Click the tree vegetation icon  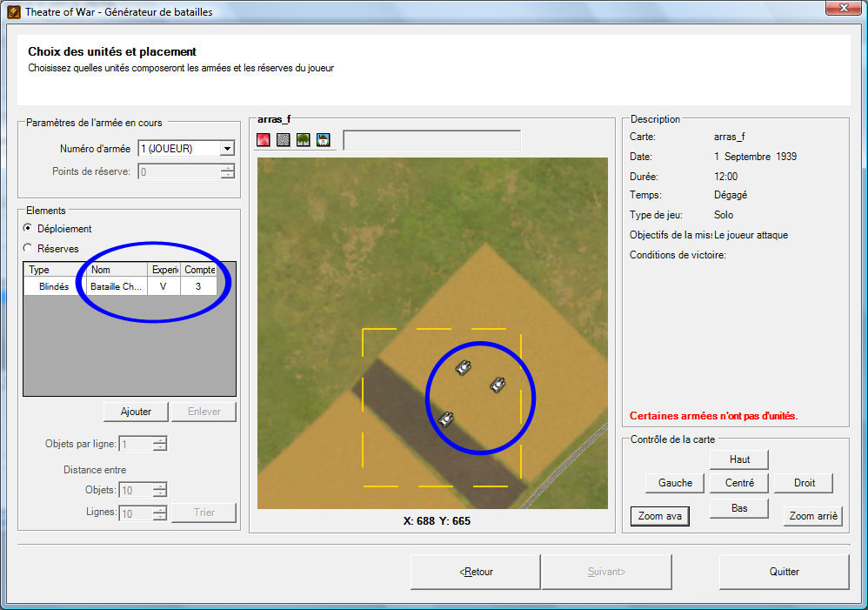(x=303, y=140)
